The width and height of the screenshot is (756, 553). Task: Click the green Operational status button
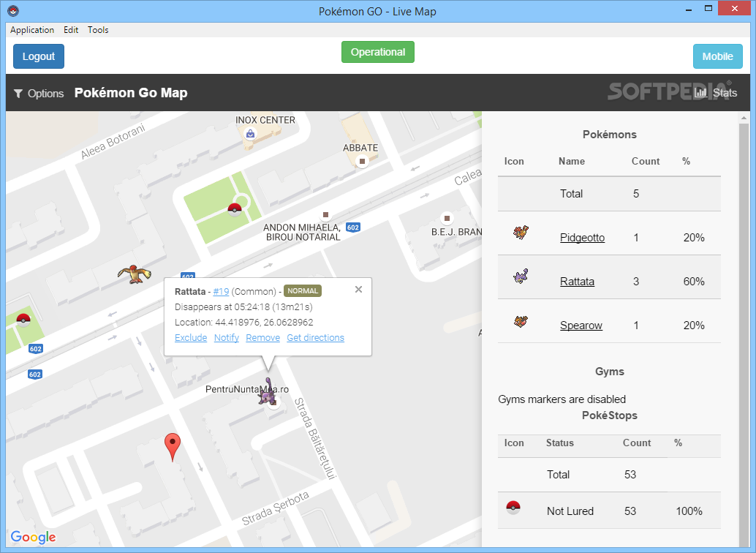coord(378,52)
